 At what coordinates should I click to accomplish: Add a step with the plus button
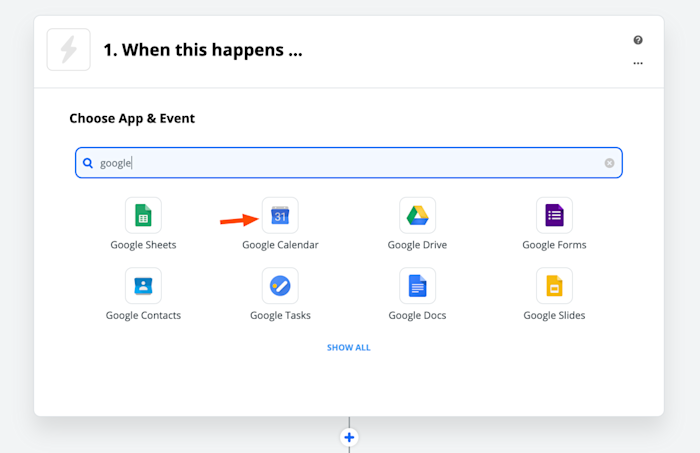click(349, 437)
